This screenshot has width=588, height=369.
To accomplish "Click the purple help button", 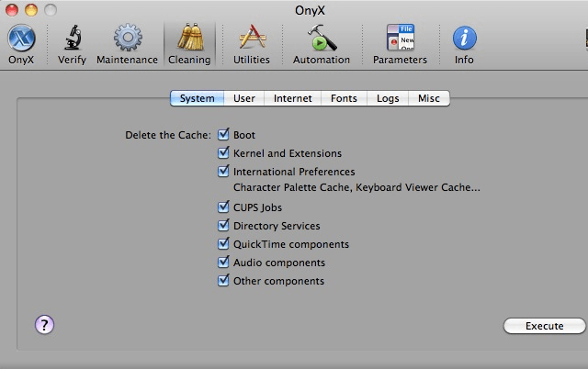I will [45, 324].
